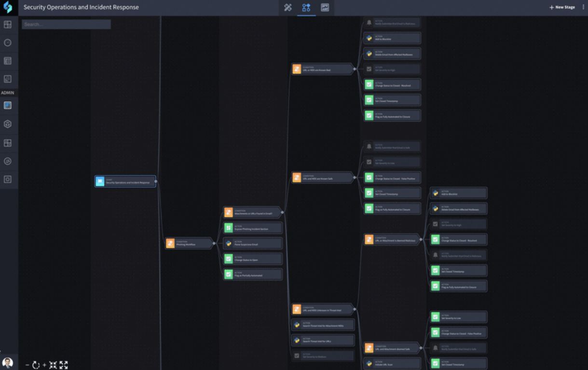Select URL or Attachment is deemed Malicious condition

point(392,239)
